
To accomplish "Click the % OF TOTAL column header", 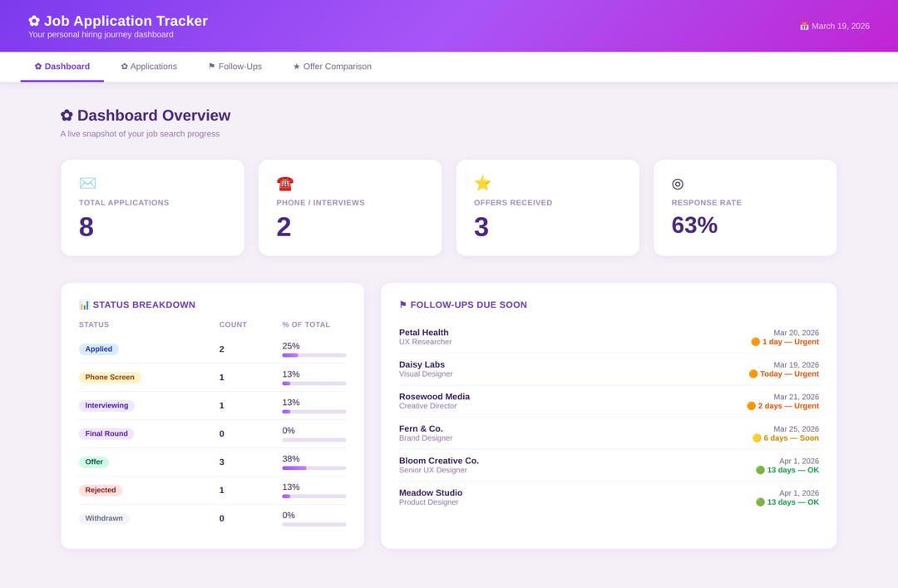I will click(306, 324).
